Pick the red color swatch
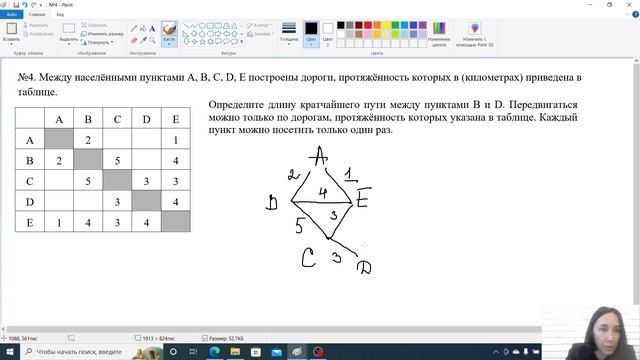The height and width of the screenshot is (360, 640). (x=368, y=25)
